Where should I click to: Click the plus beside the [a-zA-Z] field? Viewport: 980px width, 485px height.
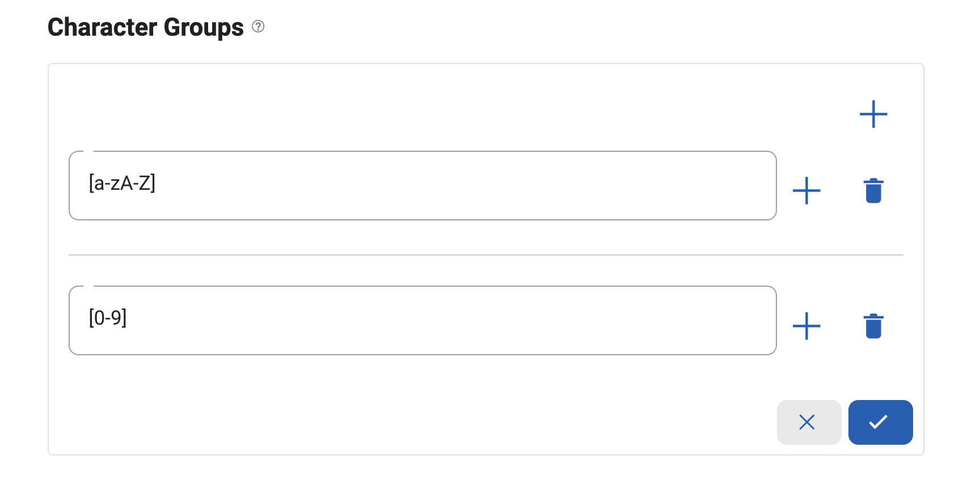point(806,190)
